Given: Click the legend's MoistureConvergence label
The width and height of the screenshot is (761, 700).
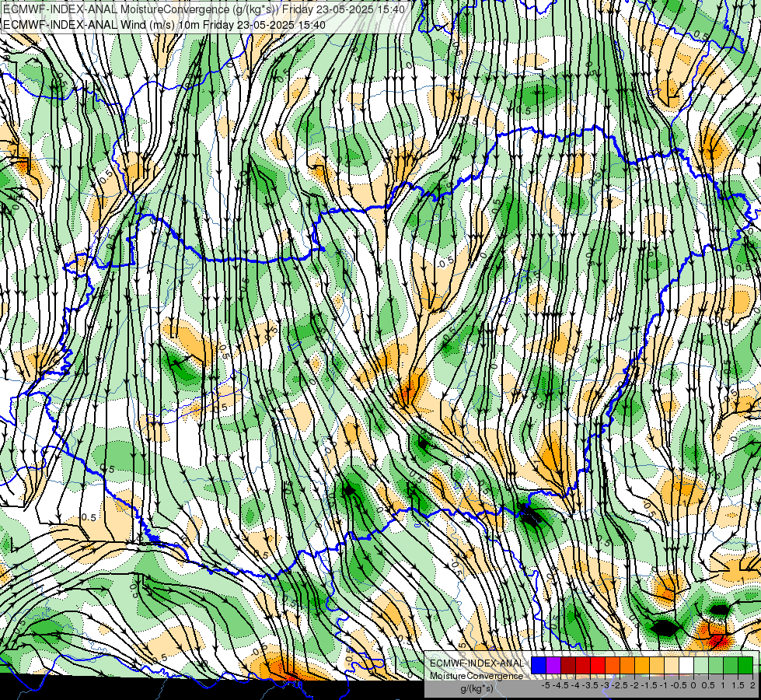Looking at the screenshot, I should [x=476, y=676].
